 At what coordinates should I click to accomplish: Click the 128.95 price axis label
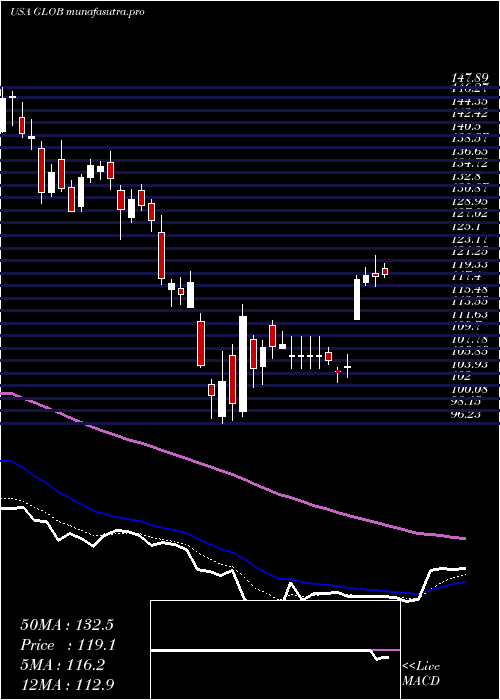coord(469,201)
